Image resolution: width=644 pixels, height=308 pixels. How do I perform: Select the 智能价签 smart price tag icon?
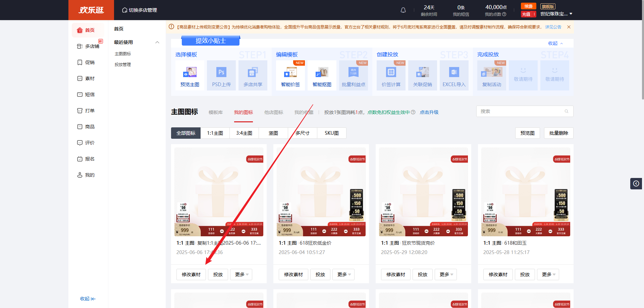[x=290, y=72]
